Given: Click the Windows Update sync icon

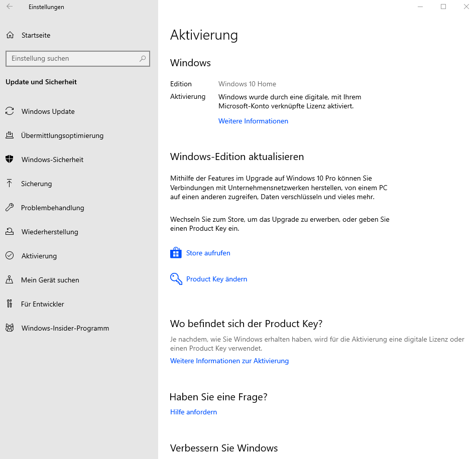Looking at the screenshot, I should tap(10, 111).
